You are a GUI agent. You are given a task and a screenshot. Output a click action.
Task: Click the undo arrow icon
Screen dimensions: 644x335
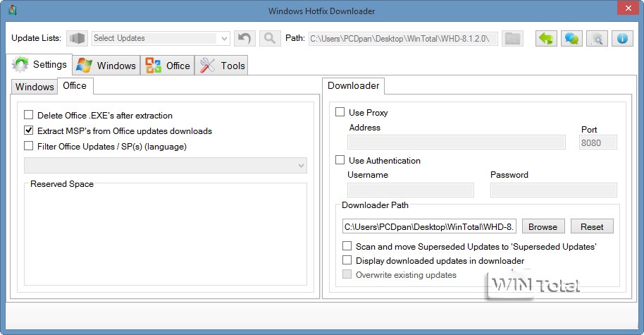[244, 38]
